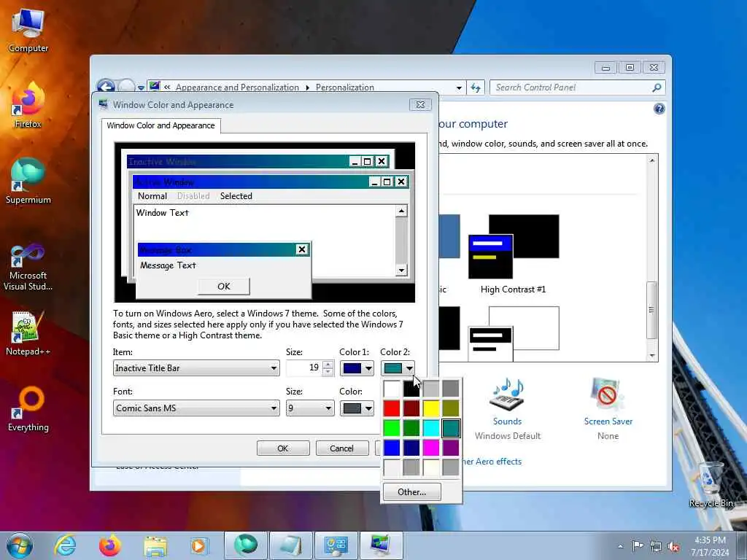Click Selected in the preview menu
The image size is (747, 560).
pyautogui.click(x=236, y=195)
